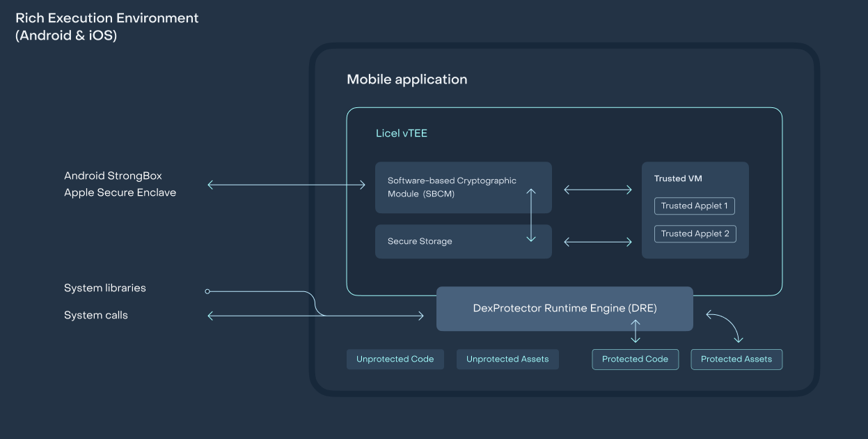
Task: Click the Licel vTEE label
Action: tap(402, 133)
